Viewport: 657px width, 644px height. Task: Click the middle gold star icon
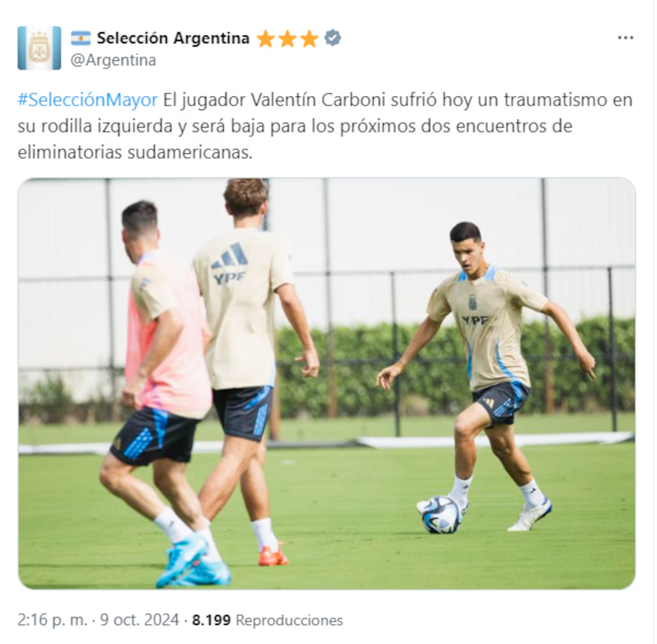point(287,39)
